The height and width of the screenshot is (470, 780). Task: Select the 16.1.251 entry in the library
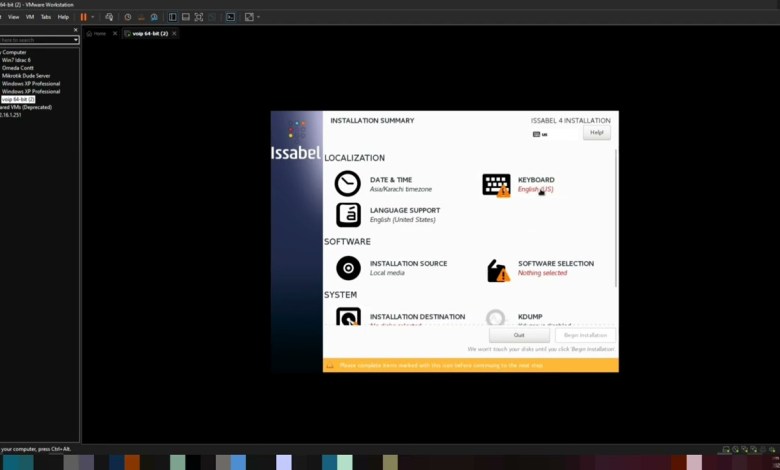pyautogui.click(x=10, y=115)
